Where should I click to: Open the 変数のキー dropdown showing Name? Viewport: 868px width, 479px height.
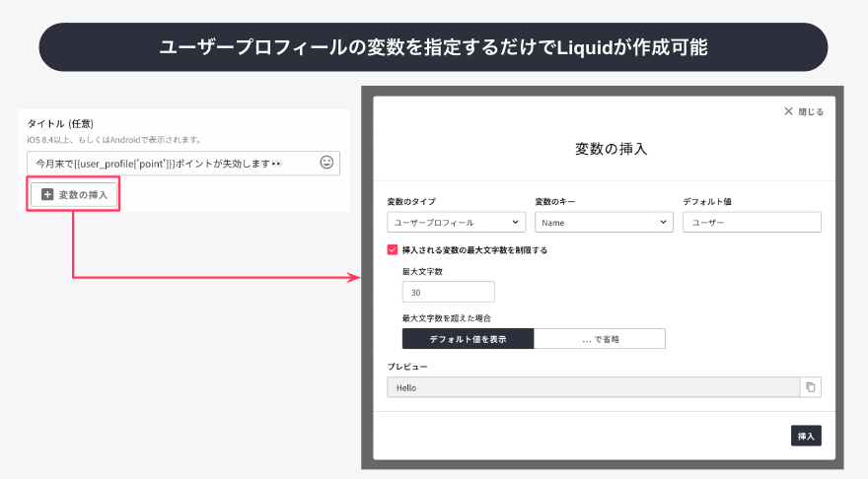[604, 223]
